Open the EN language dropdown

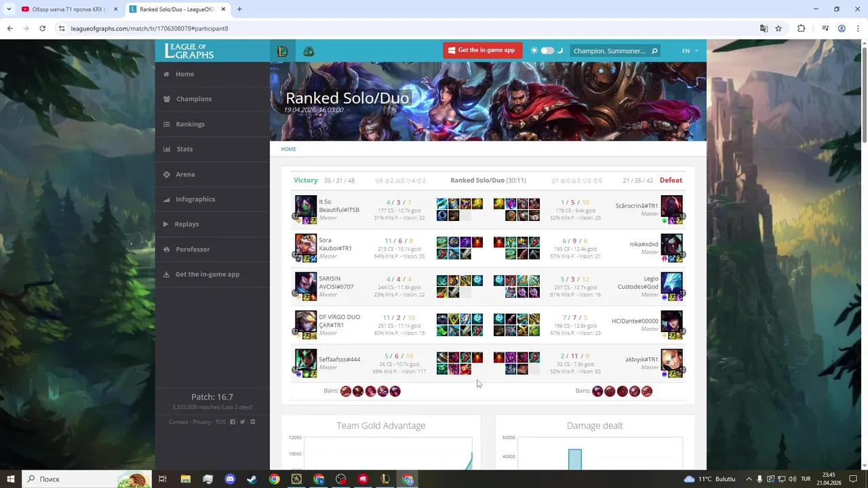(x=690, y=51)
